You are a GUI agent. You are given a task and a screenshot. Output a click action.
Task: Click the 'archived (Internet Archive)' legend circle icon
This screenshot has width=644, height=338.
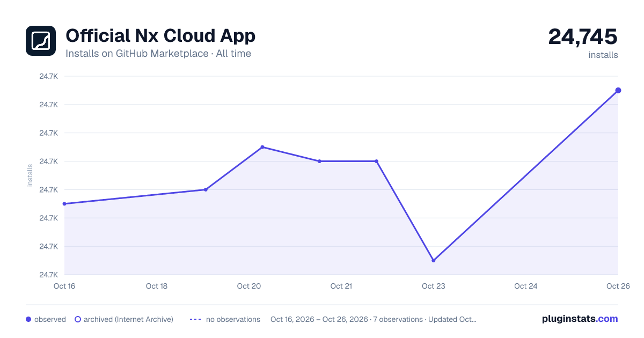coord(78,319)
